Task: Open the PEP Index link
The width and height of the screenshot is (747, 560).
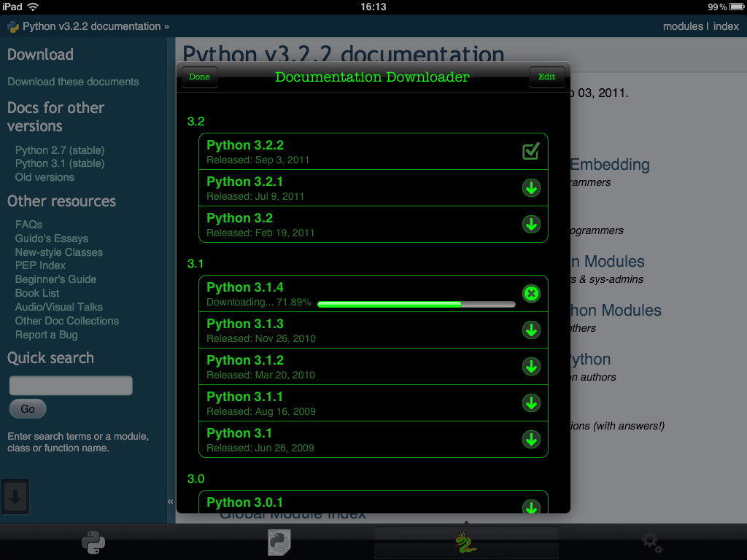Action: 40,265
